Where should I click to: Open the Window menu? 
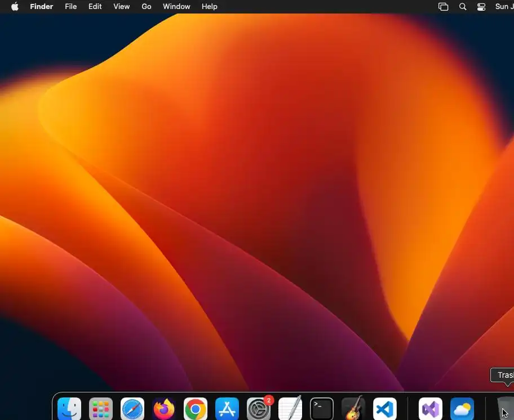coord(176,7)
